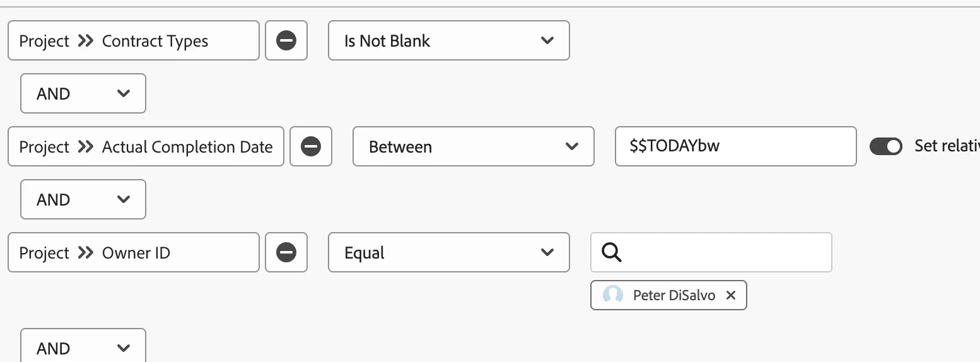Click Peter DiSalvo's avatar icon

pyautogui.click(x=612, y=295)
